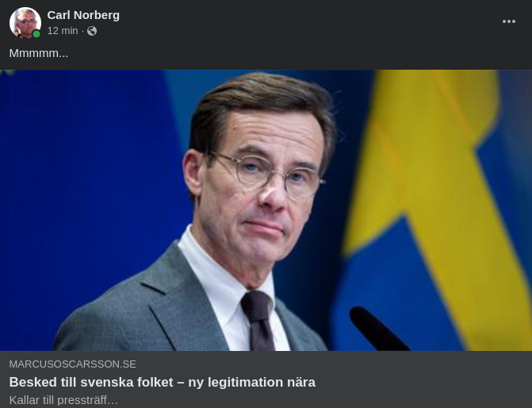Click the globe public audience icon
The image size is (532, 408).
coord(92,31)
